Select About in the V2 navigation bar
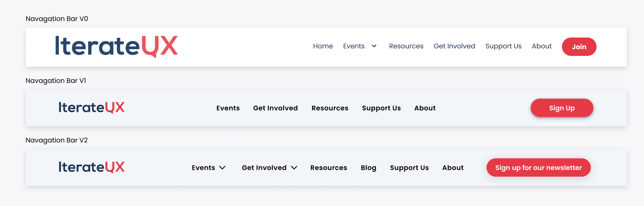This screenshot has height=206, width=644. (x=453, y=168)
